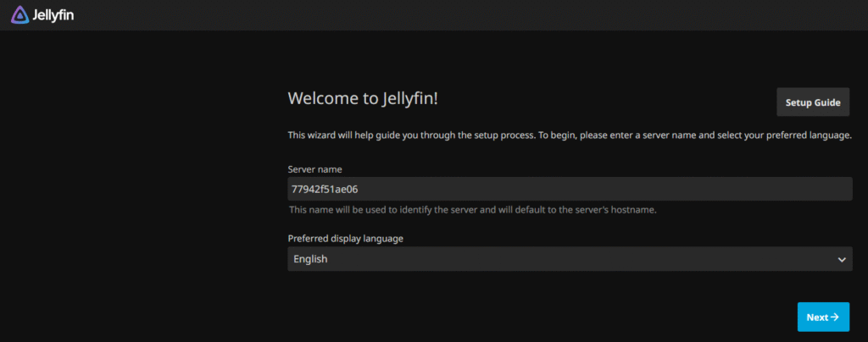Click the wizard introduction paragraph

pos(570,135)
